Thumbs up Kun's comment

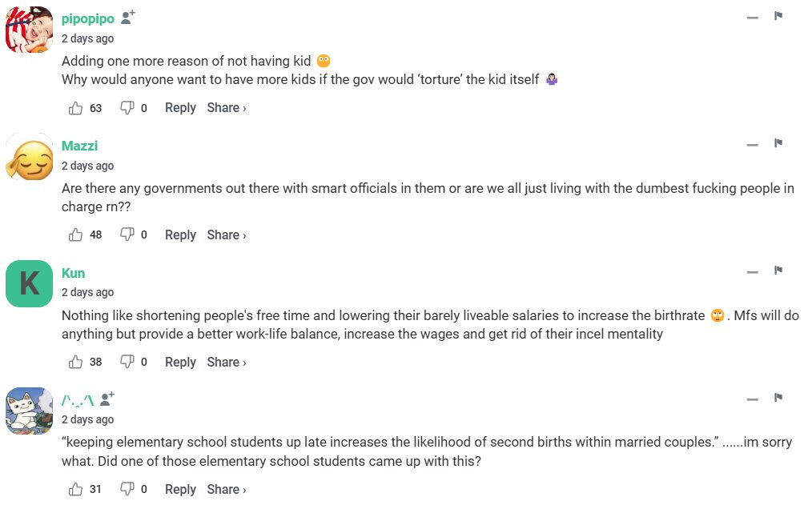76,362
